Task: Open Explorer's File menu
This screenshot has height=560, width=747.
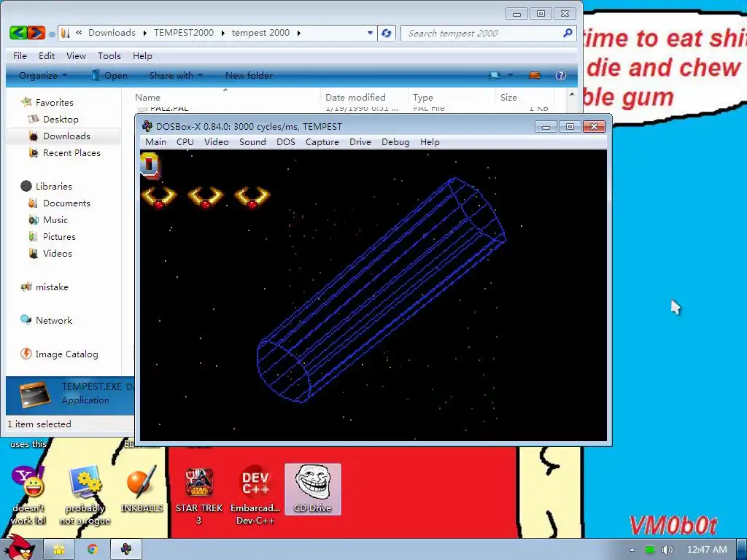Action: point(20,55)
